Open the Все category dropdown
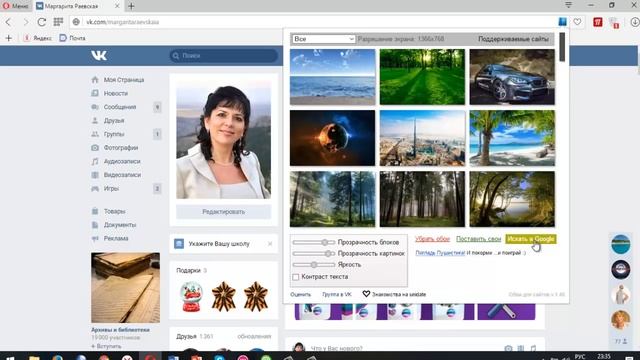 [323, 39]
